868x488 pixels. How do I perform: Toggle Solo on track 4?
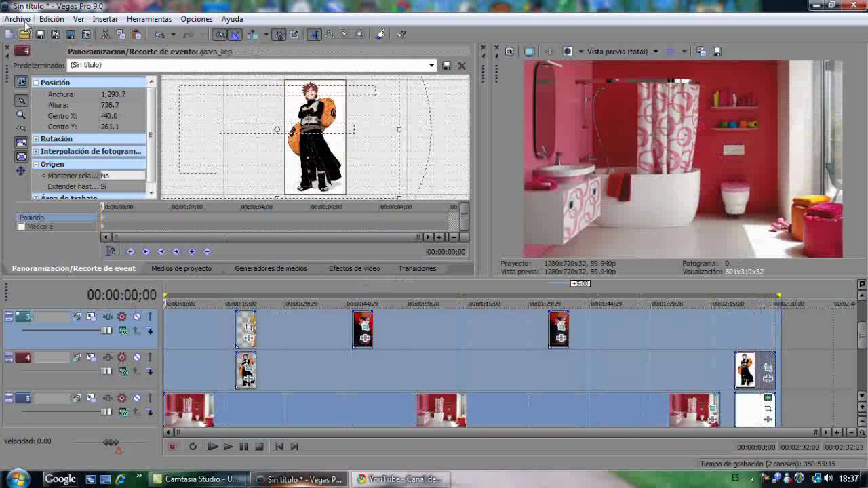point(150,357)
